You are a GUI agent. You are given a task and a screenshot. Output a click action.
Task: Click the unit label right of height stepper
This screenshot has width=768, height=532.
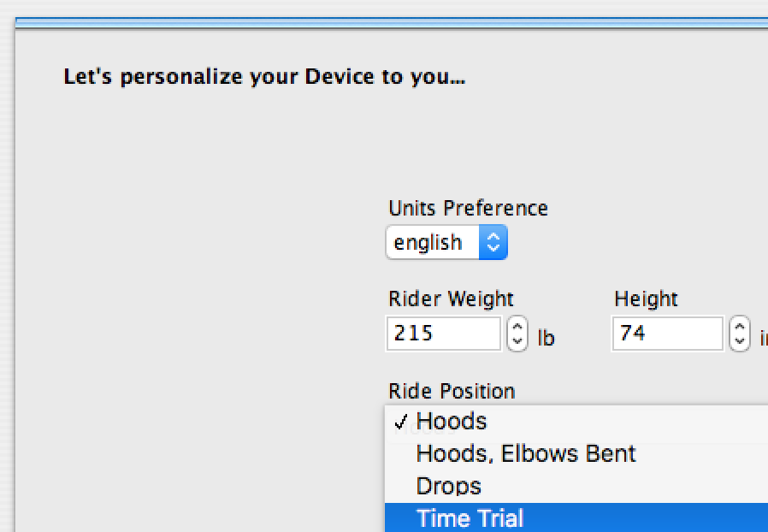point(763,339)
